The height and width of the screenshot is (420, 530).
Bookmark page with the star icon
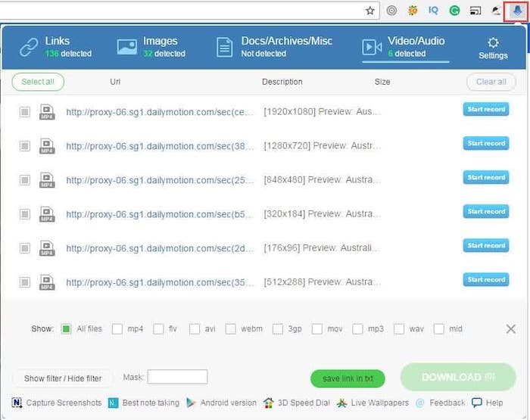(x=370, y=11)
